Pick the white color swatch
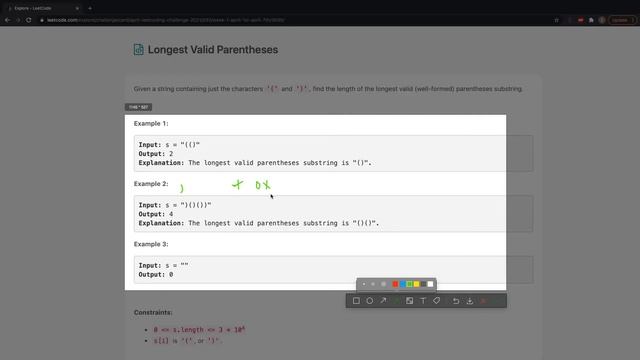This screenshot has width=640, height=360. pyautogui.click(x=430, y=284)
